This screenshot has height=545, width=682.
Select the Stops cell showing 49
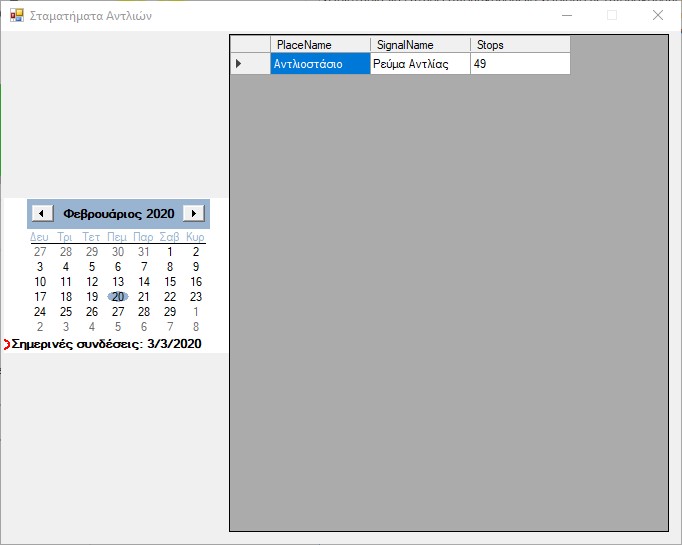tap(520, 64)
